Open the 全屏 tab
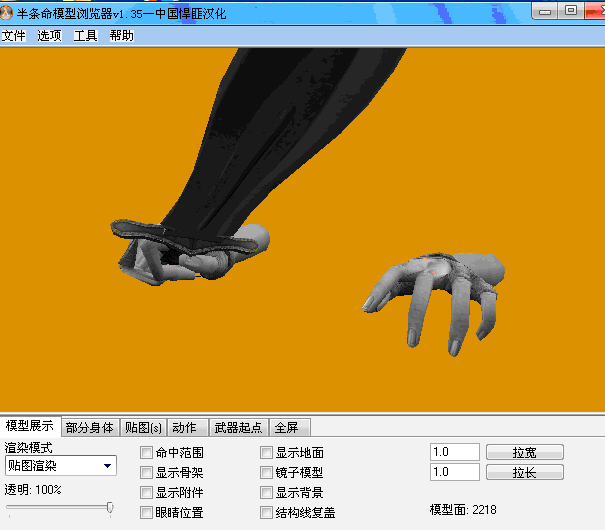This screenshot has width=605, height=530. (x=287, y=428)
